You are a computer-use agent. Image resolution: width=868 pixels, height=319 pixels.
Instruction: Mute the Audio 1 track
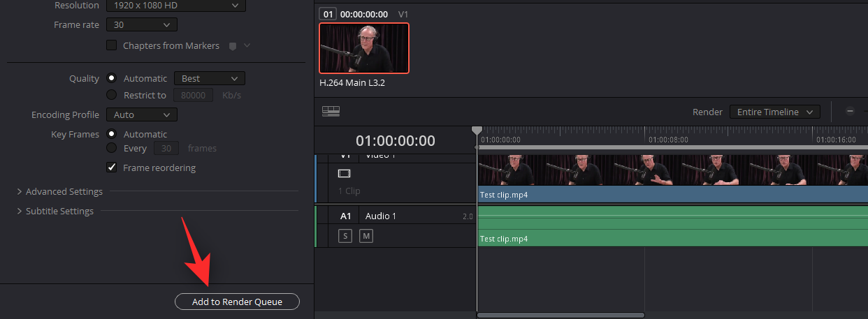[366, 236]
